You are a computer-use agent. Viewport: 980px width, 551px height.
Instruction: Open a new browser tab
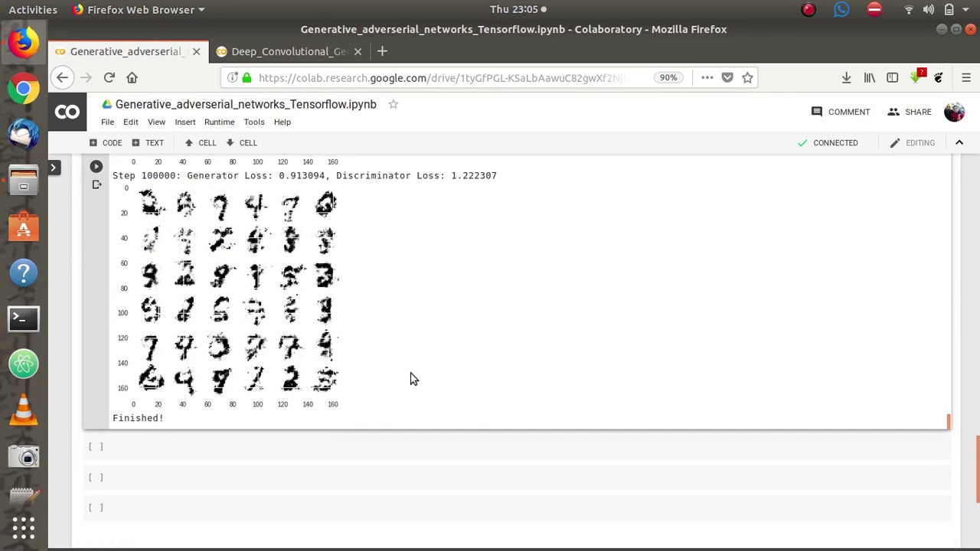(382, 51)
